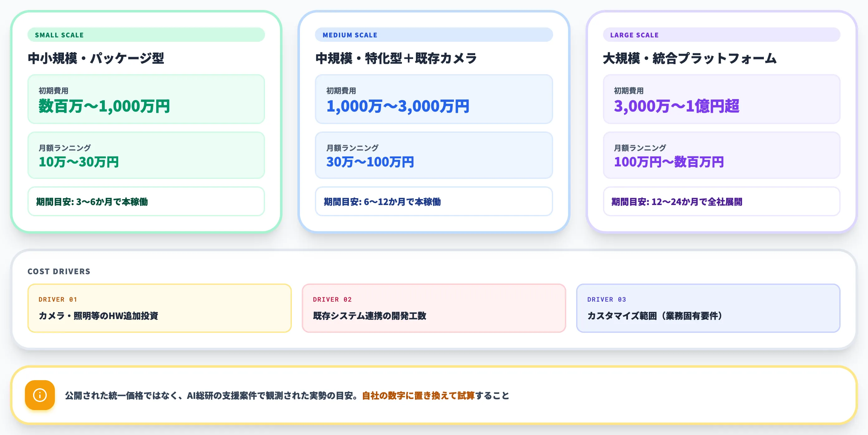Select DRIVER 01 card カメラ・照明等のHW追加投資
Viewport: 868px width, 435px height.
point(159,308)
